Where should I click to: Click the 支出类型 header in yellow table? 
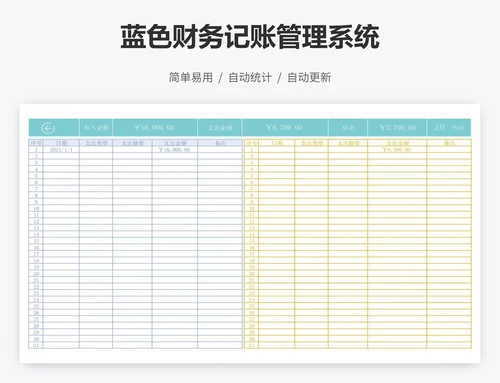coord(312,143)
